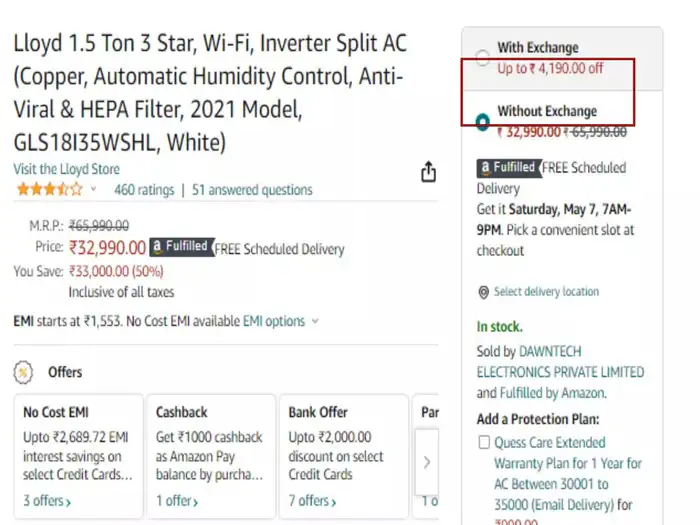Viewport: 700px width, 525px height.
Task: Open DAWNTECH ELECTRONICS PRIVATE LIMITED seller link
Action: pyautogui.click(x=560, y=362)
